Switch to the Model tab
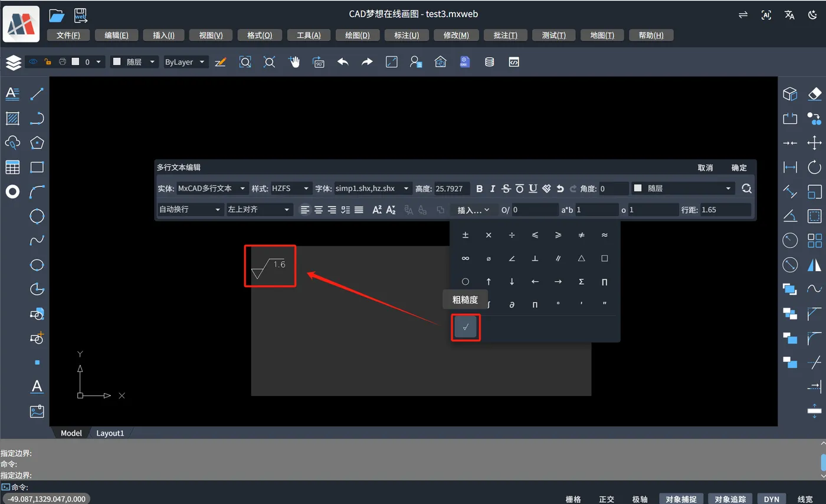 pos(71,433)
